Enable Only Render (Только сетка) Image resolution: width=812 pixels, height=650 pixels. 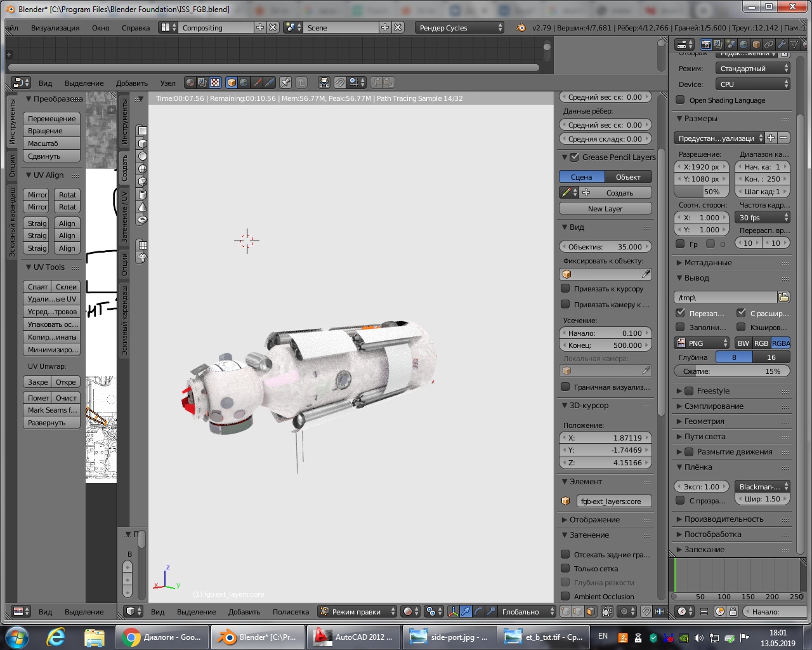(x=565, y=568)
